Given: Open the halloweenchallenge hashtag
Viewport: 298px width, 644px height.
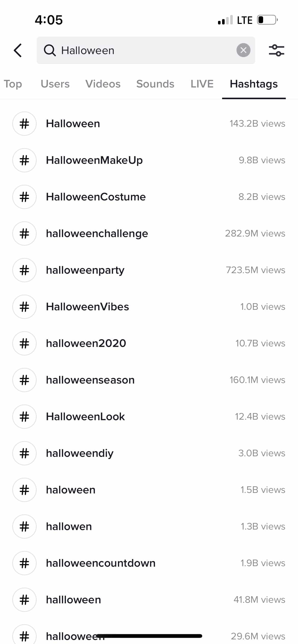Looking at the screenshot, I should (97, 233).
